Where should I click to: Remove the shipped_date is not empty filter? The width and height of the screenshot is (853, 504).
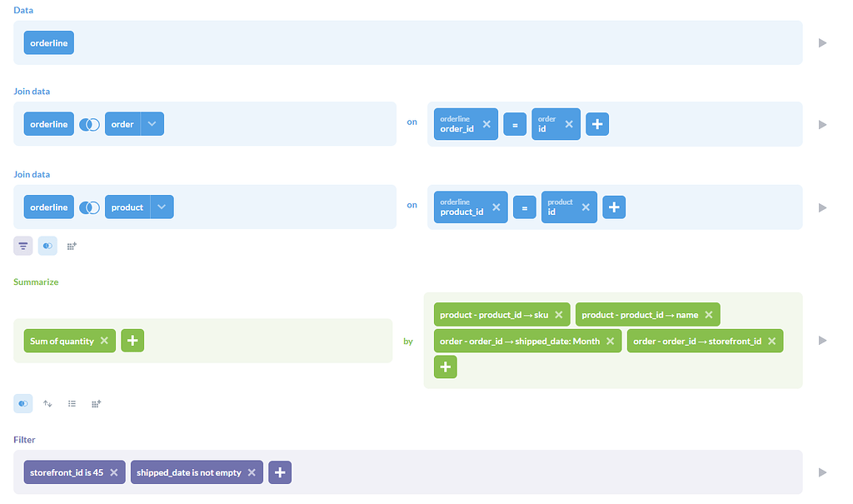pos(252,472)
